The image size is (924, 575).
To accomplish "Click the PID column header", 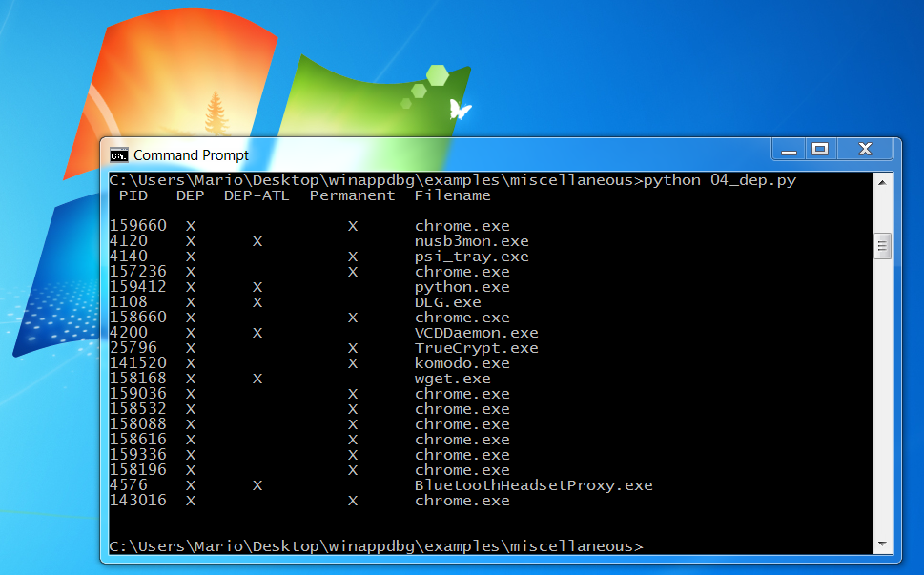I will 133,195.
